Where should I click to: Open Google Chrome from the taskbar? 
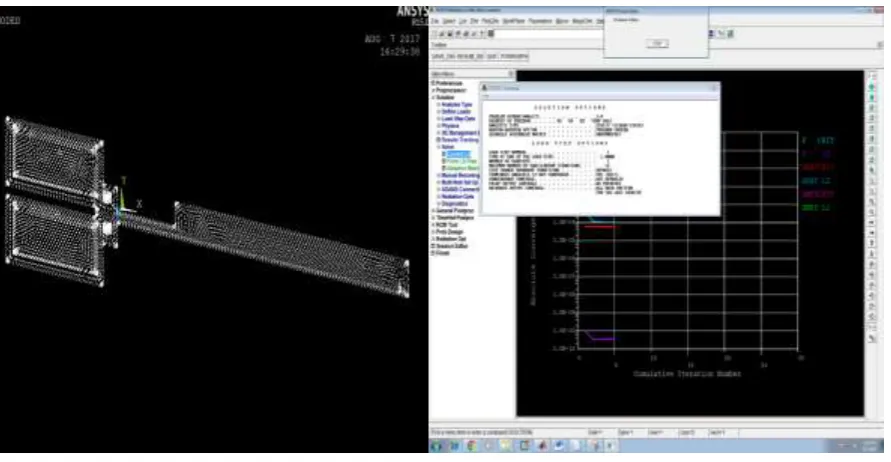472,446
